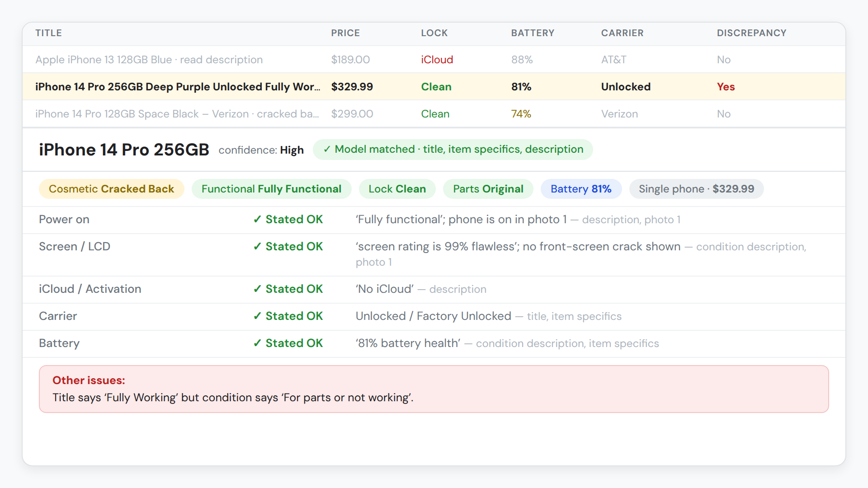Click the $329.99 price cell

click(352, 87)
